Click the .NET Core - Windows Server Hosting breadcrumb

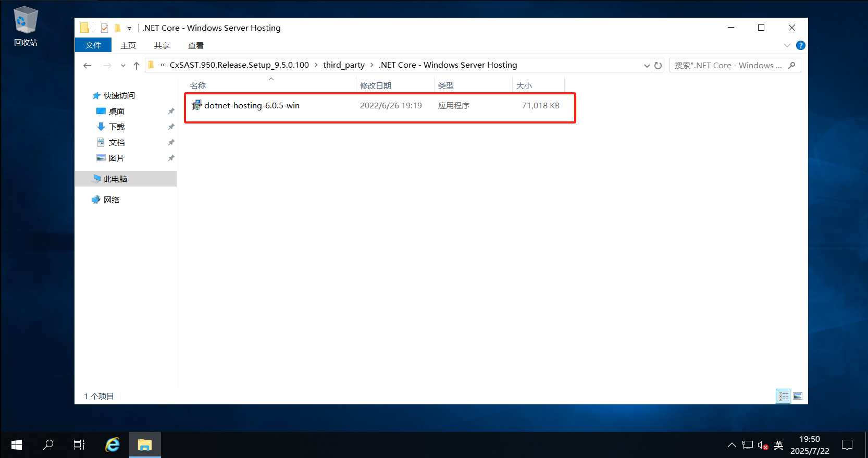tap(448, 65)
